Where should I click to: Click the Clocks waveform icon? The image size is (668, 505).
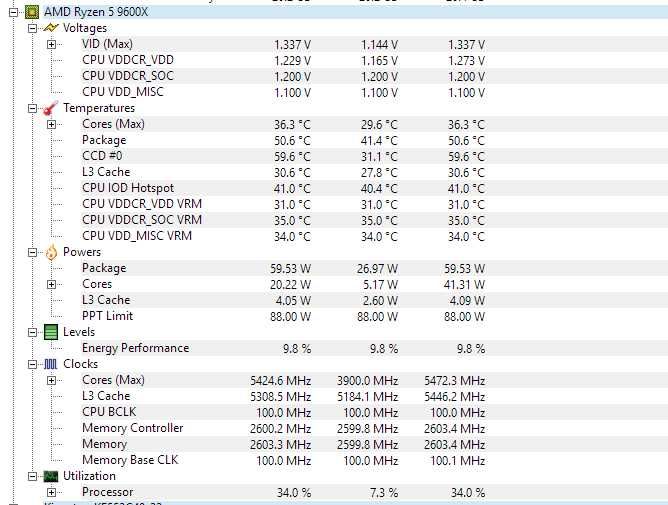(x=50, y=364)
